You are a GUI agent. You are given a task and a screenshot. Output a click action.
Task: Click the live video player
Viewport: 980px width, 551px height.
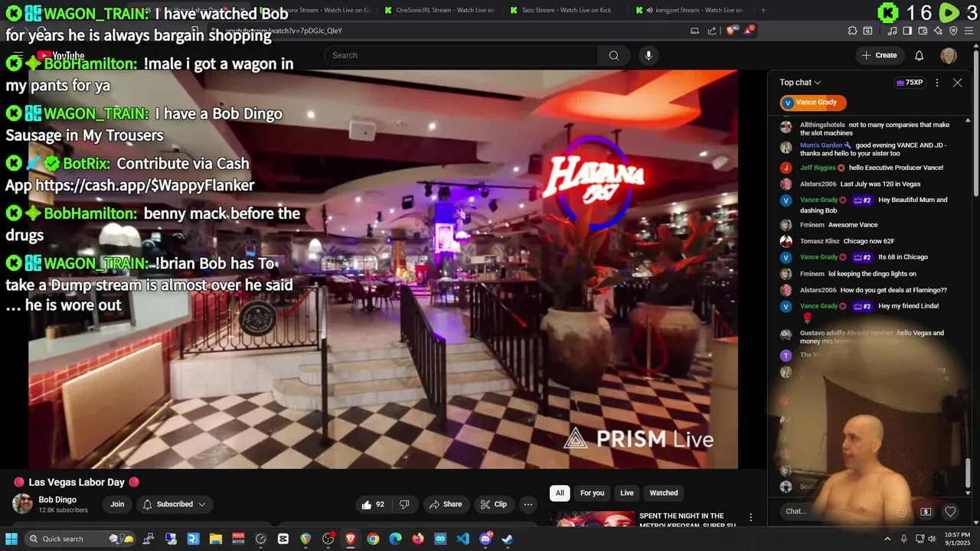click(x=383, y=269)
